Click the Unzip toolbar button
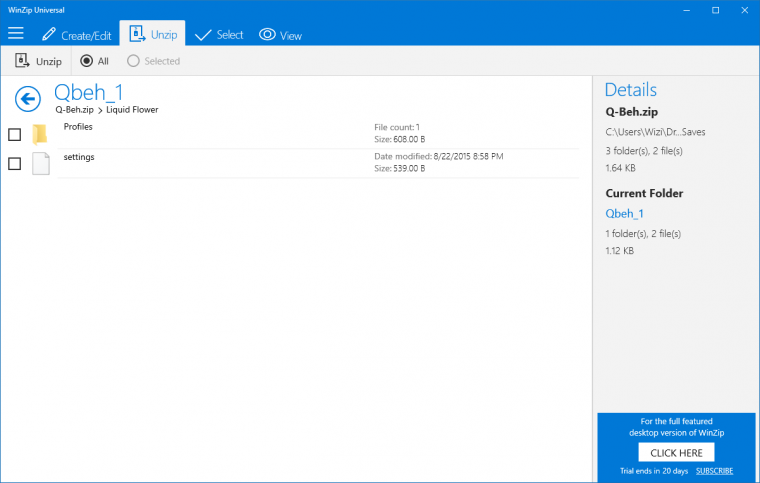This screenshot has width=760, height=483. coord(38,61)
